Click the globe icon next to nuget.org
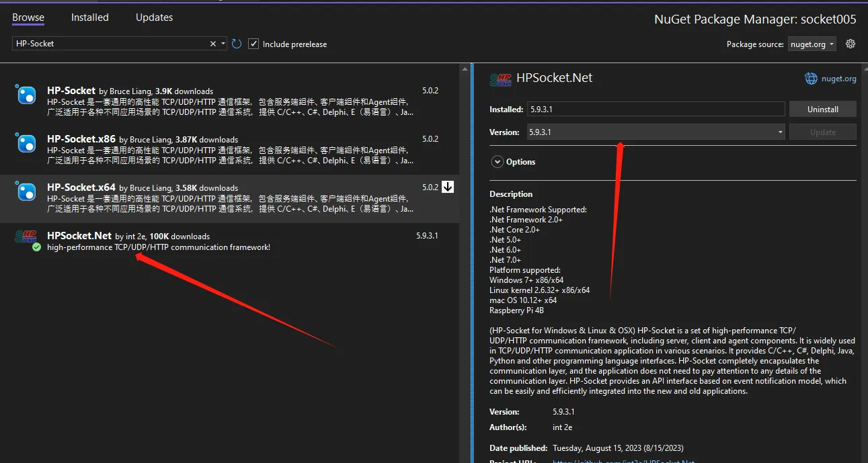 tap(812, 79)
